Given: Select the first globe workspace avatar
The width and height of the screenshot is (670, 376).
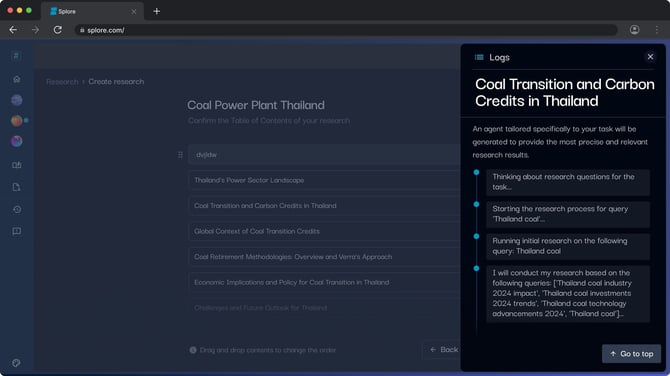Looking at the screenshot, I should click(17, 100).
